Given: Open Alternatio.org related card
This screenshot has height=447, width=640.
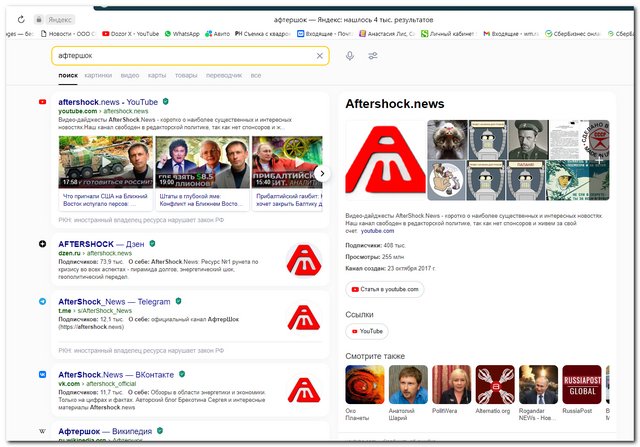Looking at the screenshot, I should point(495,390).
